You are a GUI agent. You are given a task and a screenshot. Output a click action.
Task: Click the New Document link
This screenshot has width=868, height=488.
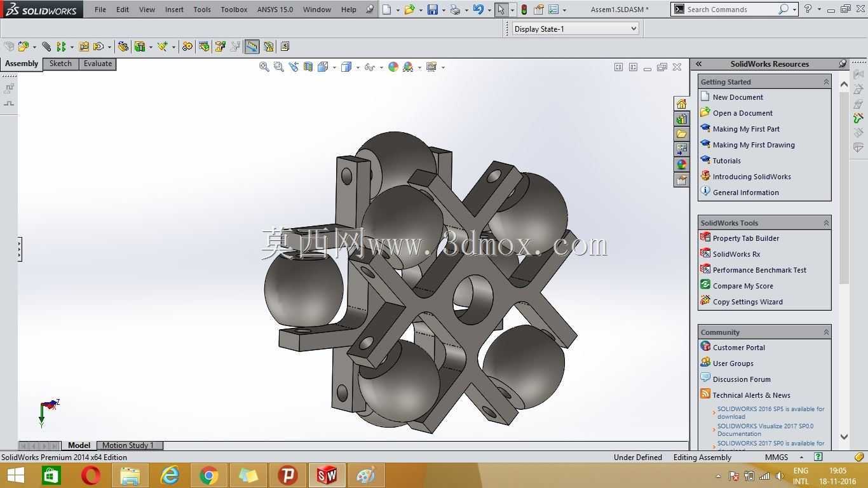(x=738, y=97)
